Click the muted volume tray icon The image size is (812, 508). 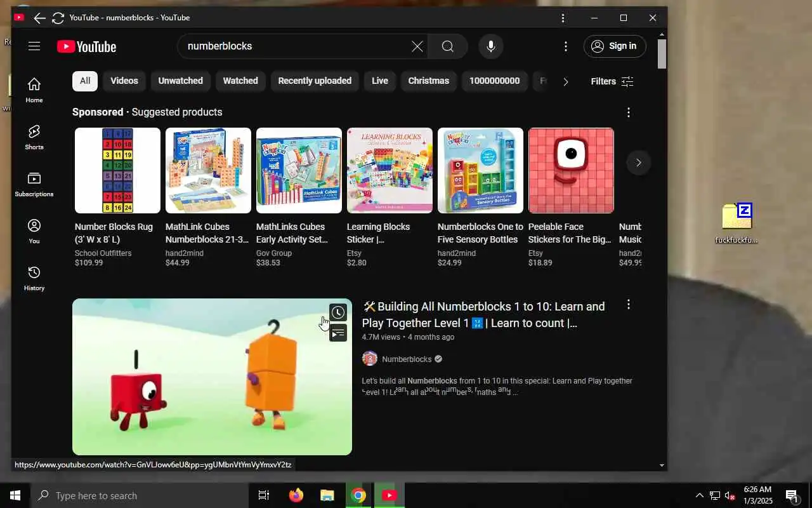point(730,495)
